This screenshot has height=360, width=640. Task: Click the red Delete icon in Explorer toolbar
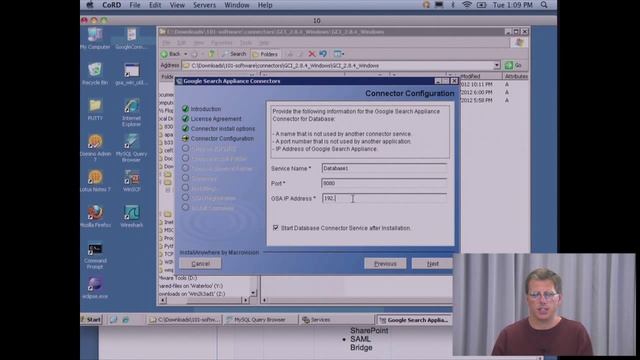coord(312,54)
